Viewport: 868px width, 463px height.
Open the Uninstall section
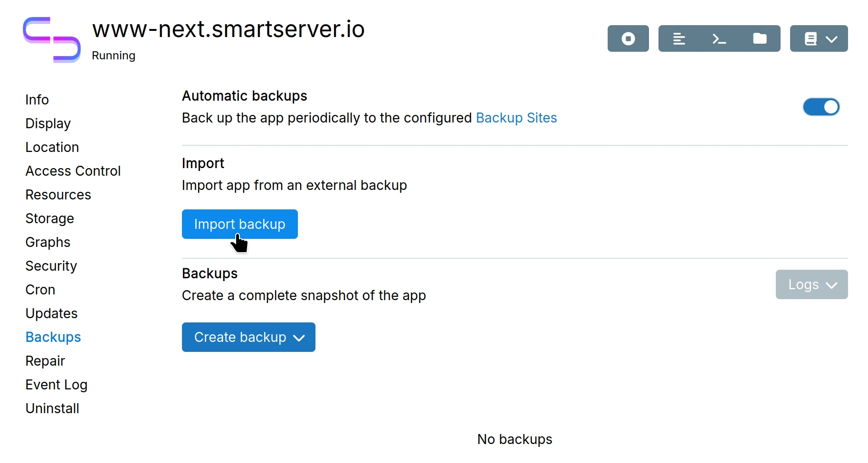pyautogui.click(x=52, y=408)
